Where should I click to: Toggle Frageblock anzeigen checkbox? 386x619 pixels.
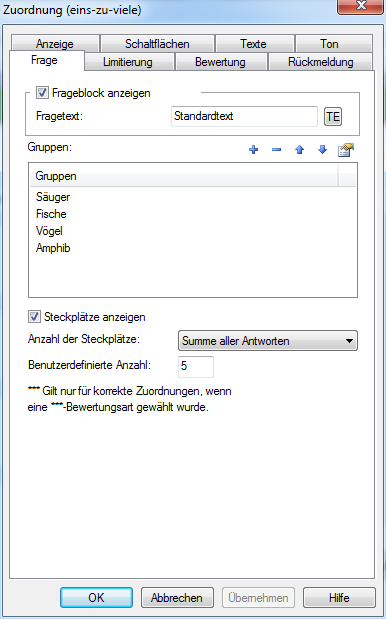point(42,93)
